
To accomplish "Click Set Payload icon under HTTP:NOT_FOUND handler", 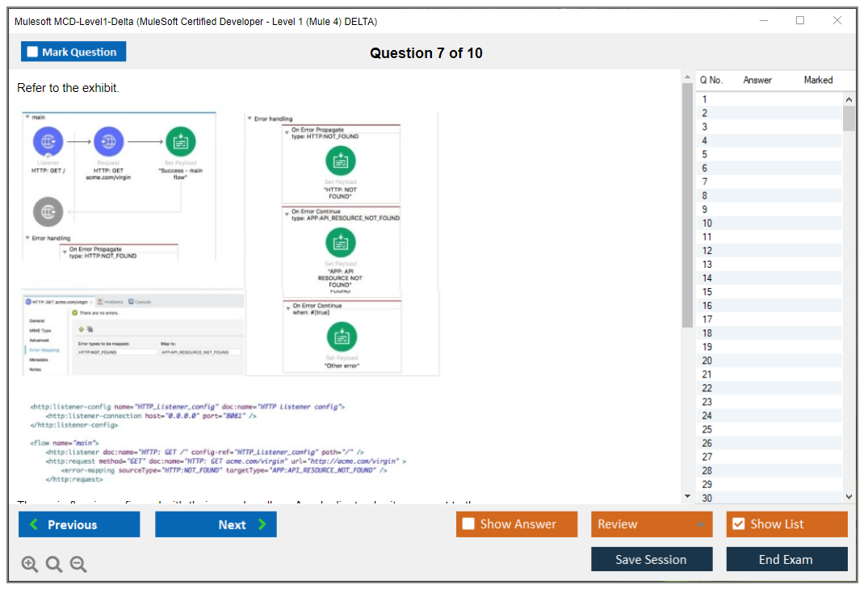I will point(341,161).
